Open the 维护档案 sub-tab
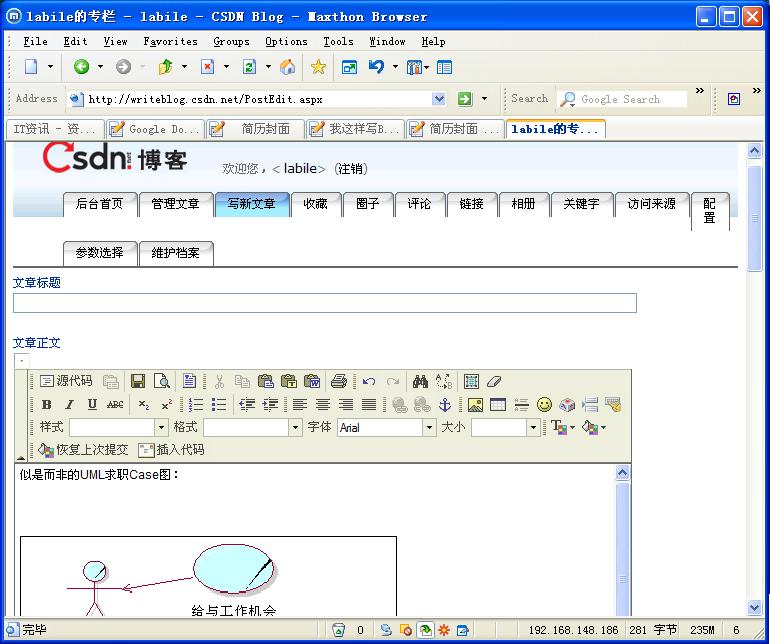This screenshot has height=644, width=770. pos(176,253)
